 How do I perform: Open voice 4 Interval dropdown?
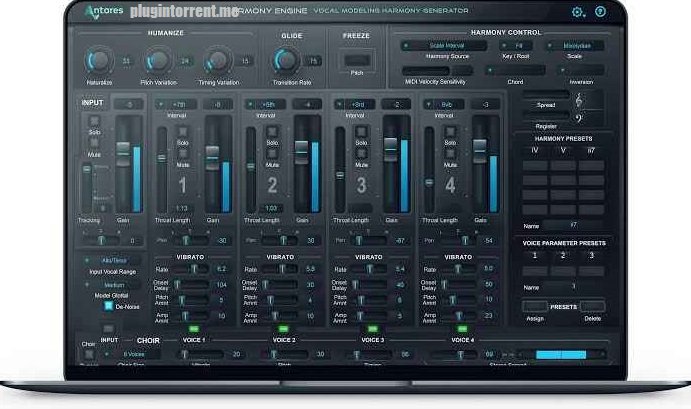444,104
